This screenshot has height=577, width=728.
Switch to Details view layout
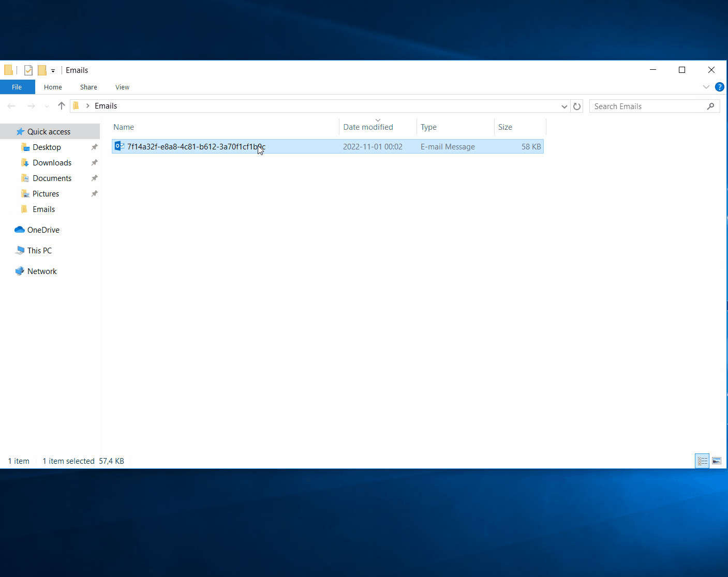[x=702, y=461]
